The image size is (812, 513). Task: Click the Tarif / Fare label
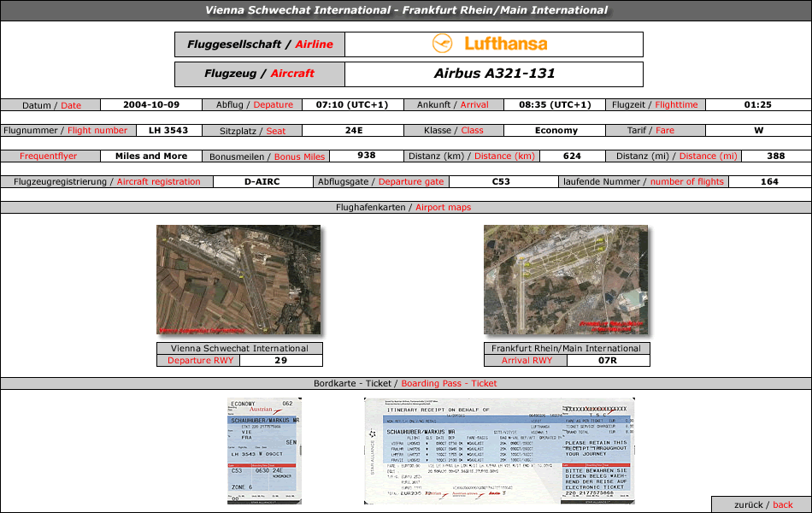coord(656,131)
